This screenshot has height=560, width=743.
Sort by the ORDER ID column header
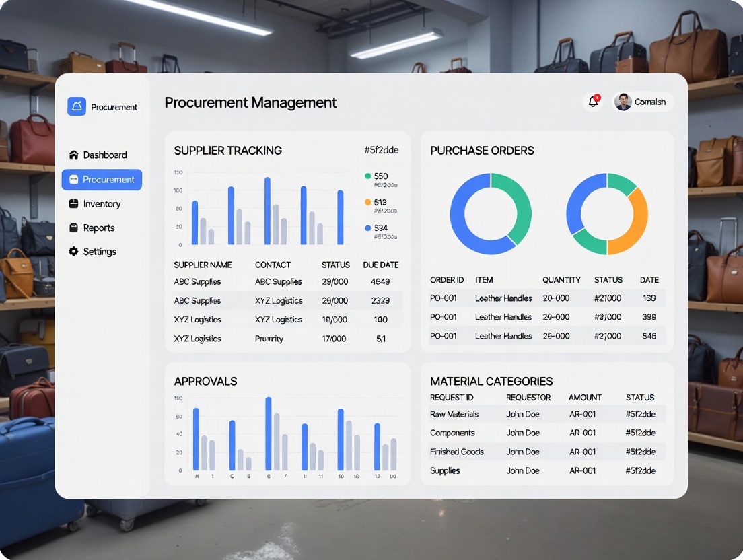[447, 280]
